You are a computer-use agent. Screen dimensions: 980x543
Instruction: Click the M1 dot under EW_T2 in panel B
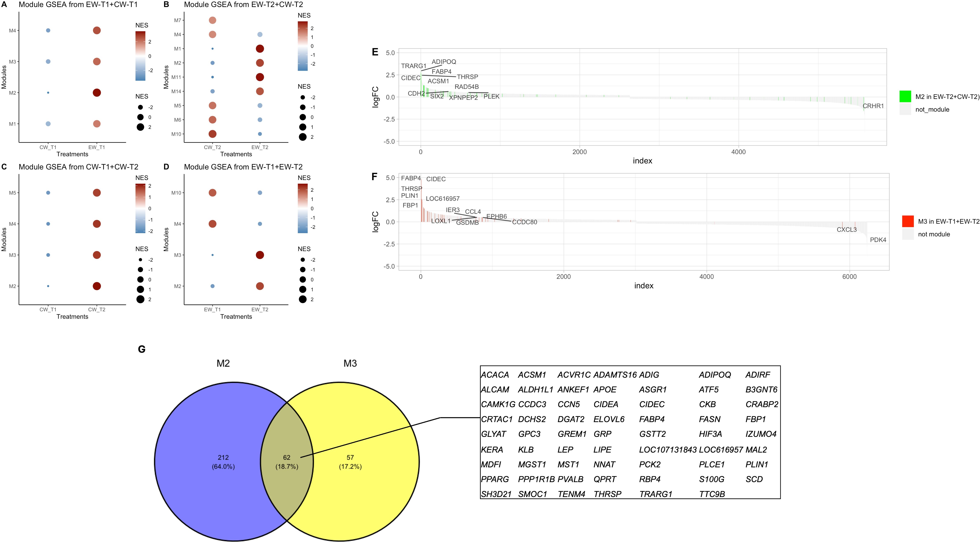click(x=260, y=49)
